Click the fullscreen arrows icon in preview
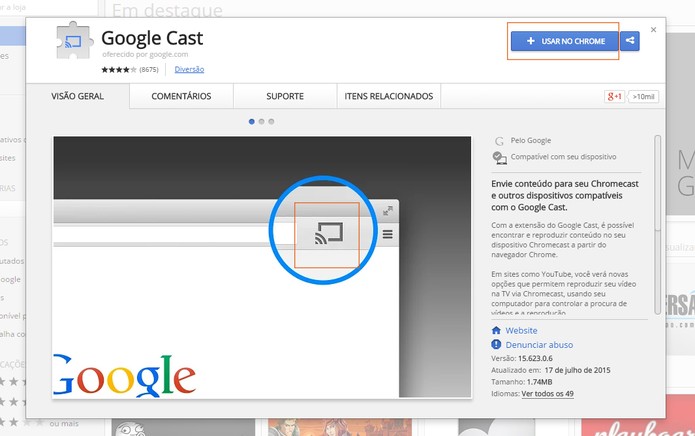The height and width of the screenshot is (436, 695). [388, 211]
